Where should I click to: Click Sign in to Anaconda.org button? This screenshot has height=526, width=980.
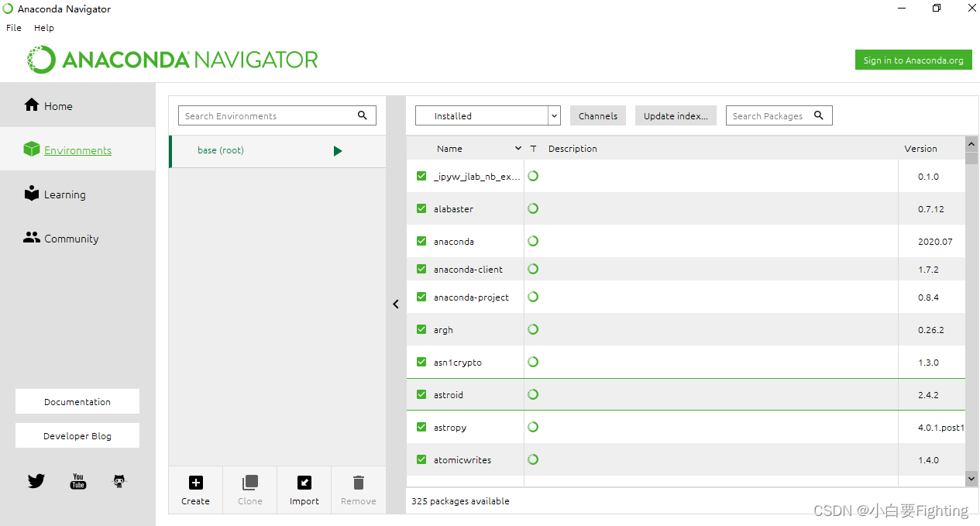tap(913, 60)
